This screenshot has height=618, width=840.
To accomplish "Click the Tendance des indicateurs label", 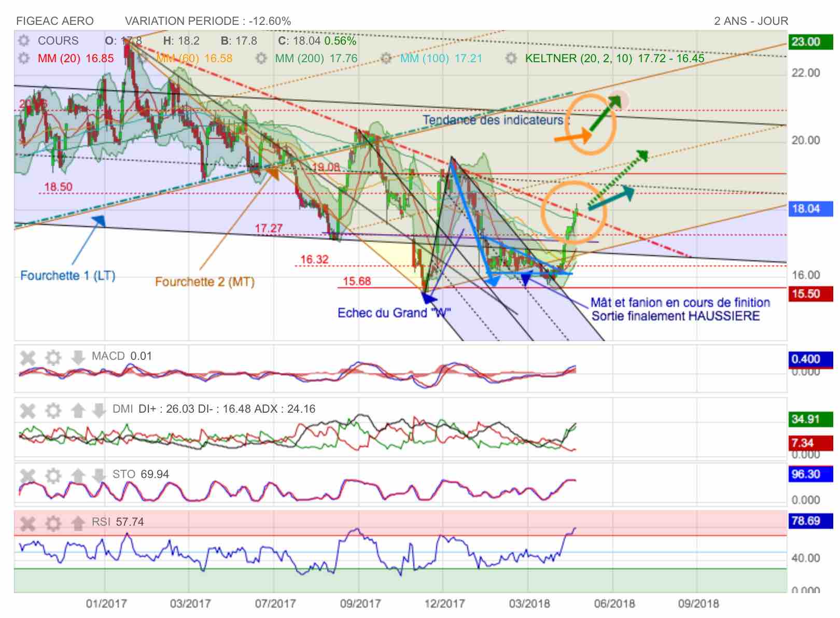I will coord(496,120).
